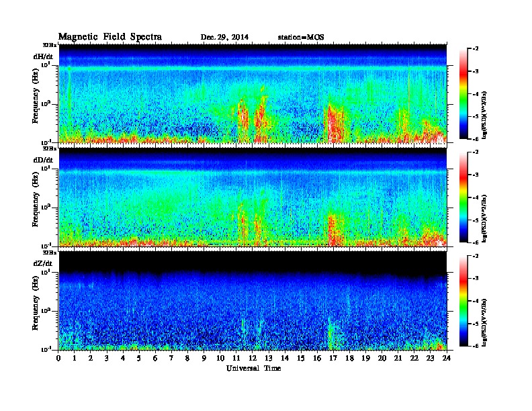Click hour '19' on the time axis

tap(365, 359)
